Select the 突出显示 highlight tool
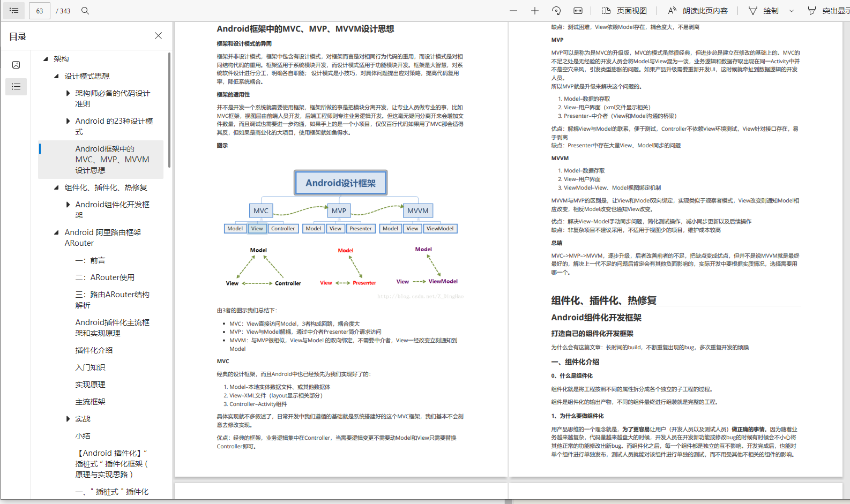The width and height of the screenshot is (850, 504). pos(828,11)
